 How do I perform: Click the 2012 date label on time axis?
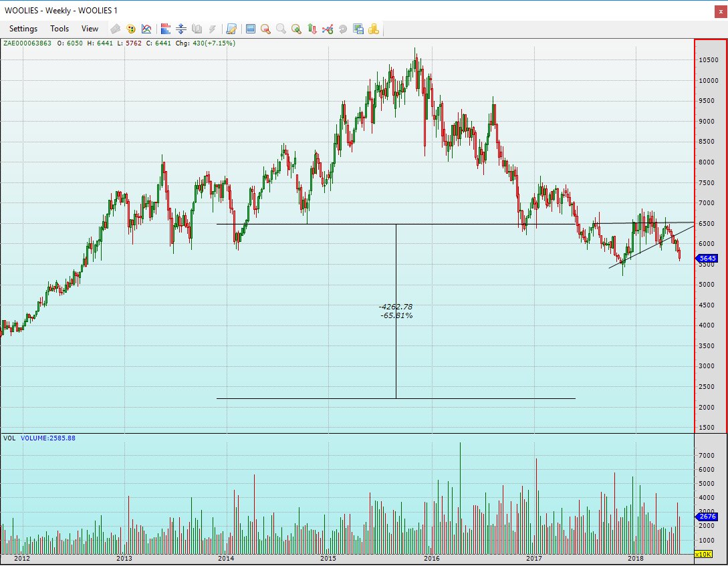point(22,558)
